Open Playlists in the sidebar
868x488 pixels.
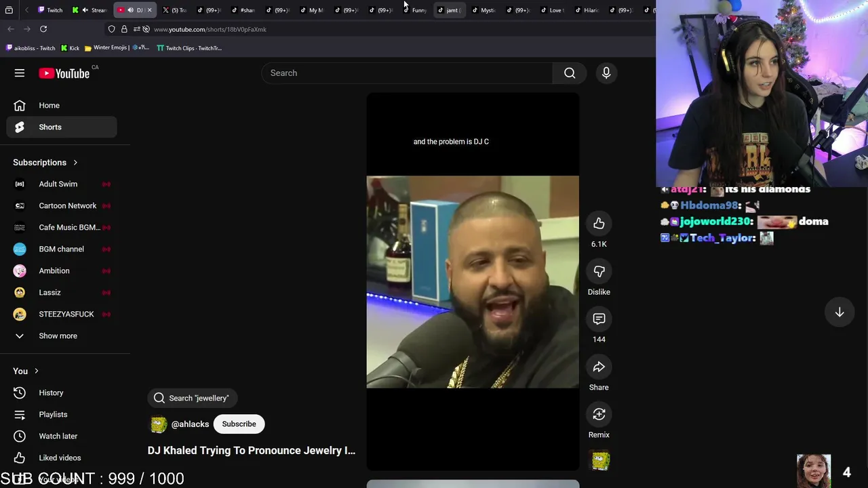click(x=62, y=415)
